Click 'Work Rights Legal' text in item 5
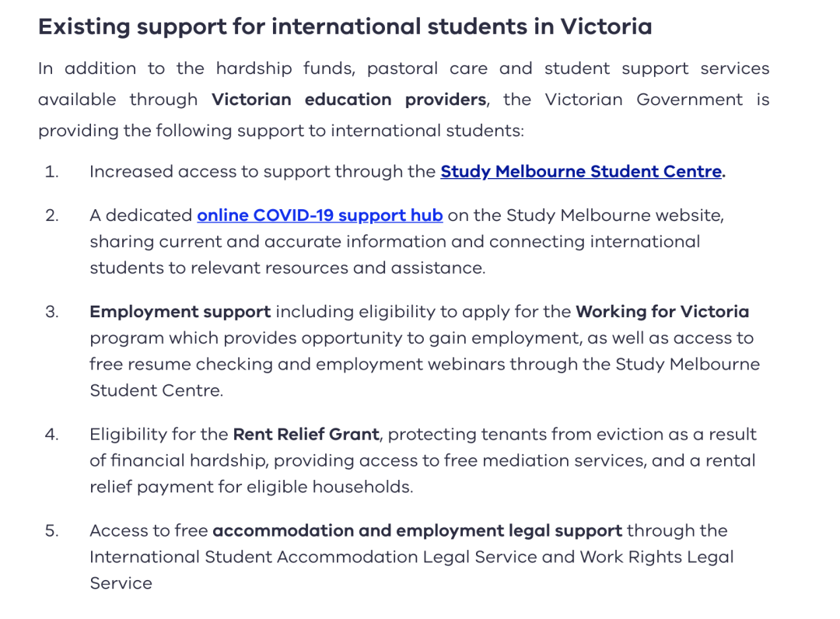840x619 pixels. click(656, 558)
